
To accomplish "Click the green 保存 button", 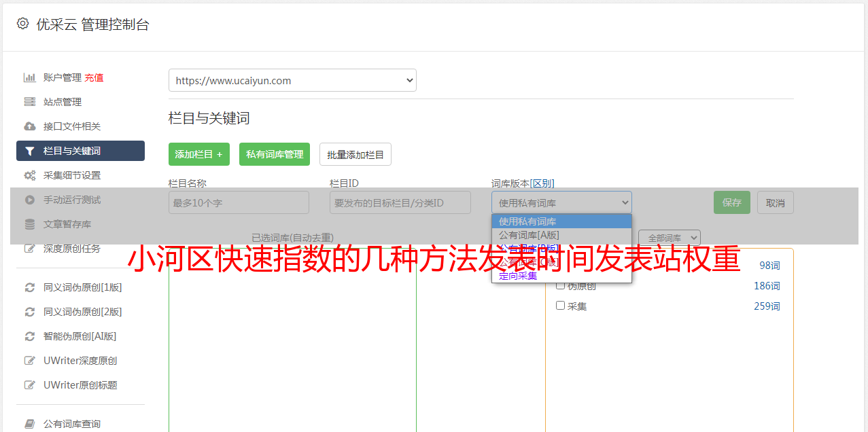I will point(732,202).
